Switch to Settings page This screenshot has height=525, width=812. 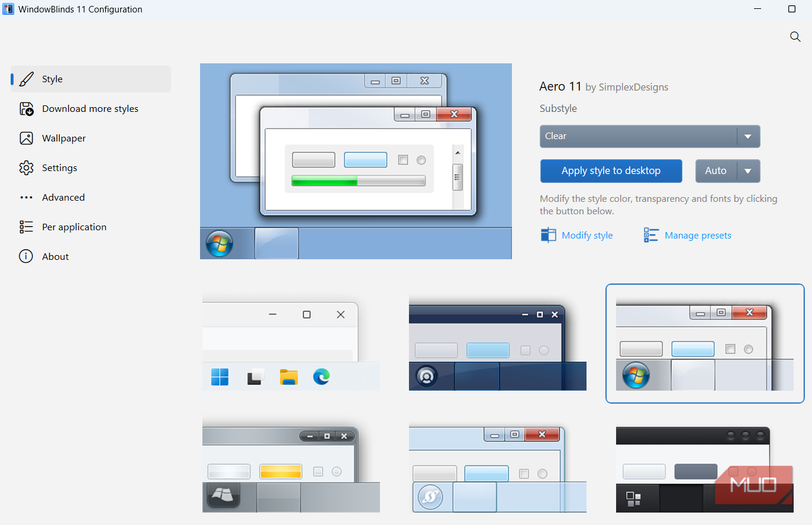point(91,168)
